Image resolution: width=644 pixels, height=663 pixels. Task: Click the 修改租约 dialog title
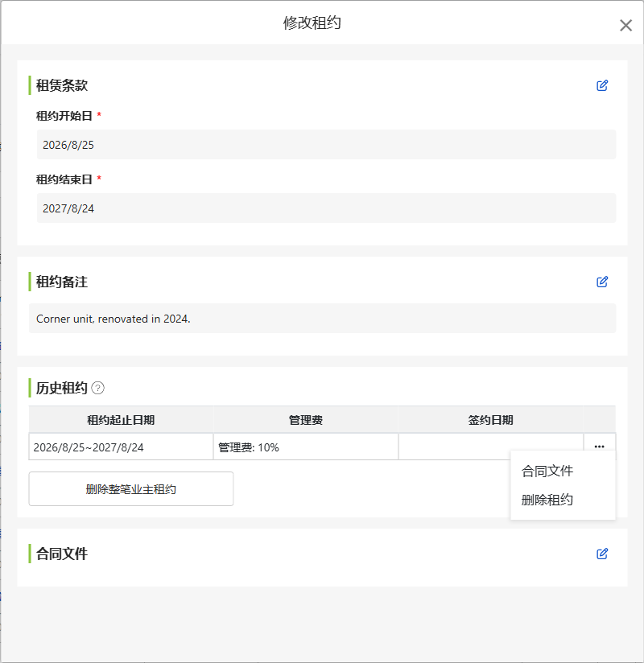pos(312,23)
